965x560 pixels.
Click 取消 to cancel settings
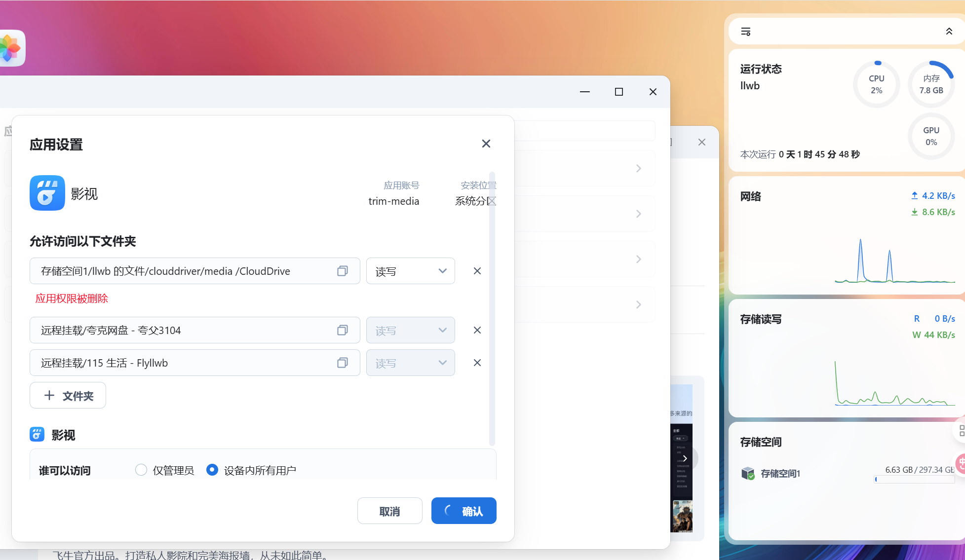pos(389,511)
